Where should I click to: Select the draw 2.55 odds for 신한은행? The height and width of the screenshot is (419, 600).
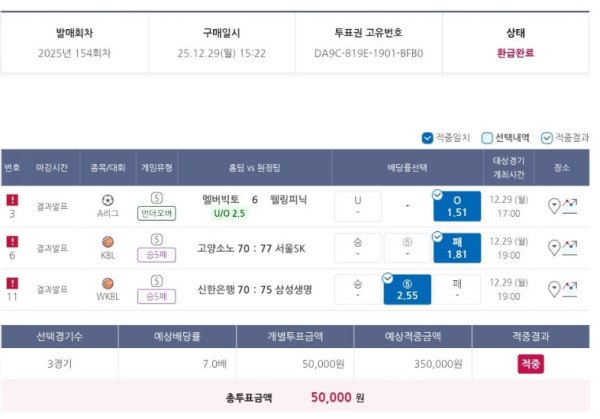click(x=407, y=290)
